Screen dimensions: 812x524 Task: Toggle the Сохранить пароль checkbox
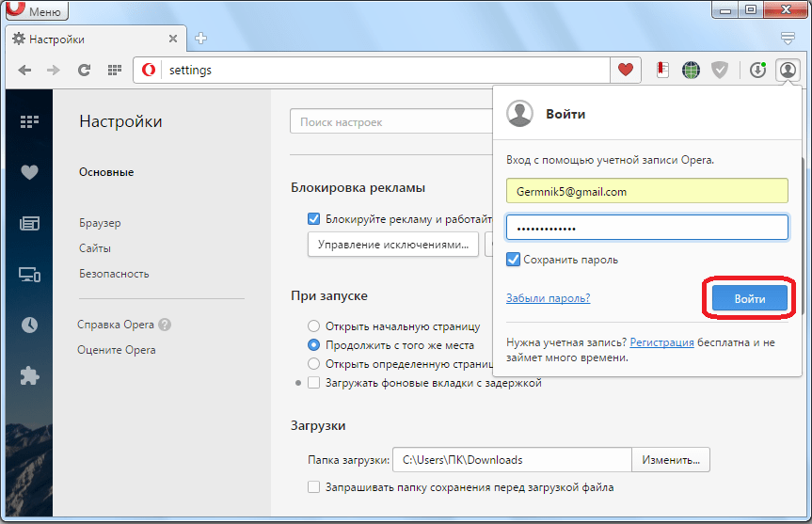[x=513, y=260]
